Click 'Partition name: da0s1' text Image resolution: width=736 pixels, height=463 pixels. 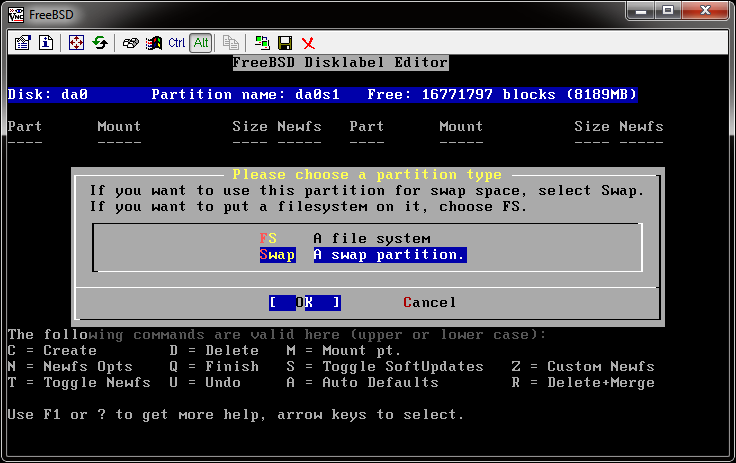pyautogui.click(x=245, y=94)
